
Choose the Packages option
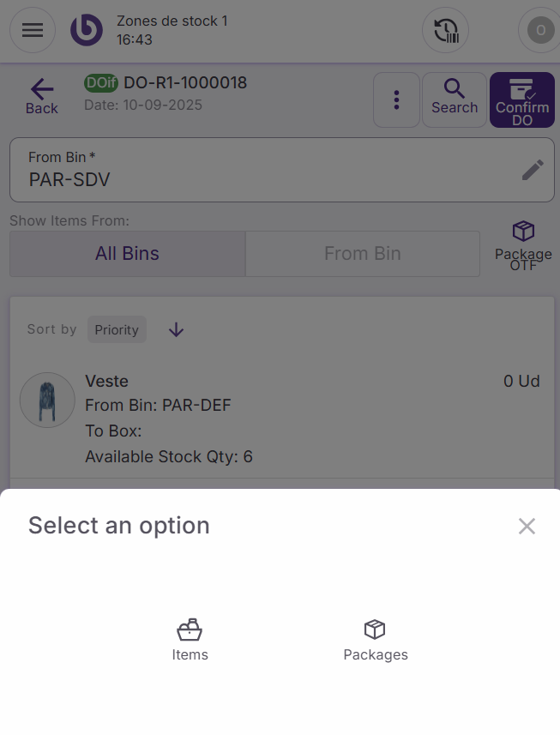click(x=375, y=640)
